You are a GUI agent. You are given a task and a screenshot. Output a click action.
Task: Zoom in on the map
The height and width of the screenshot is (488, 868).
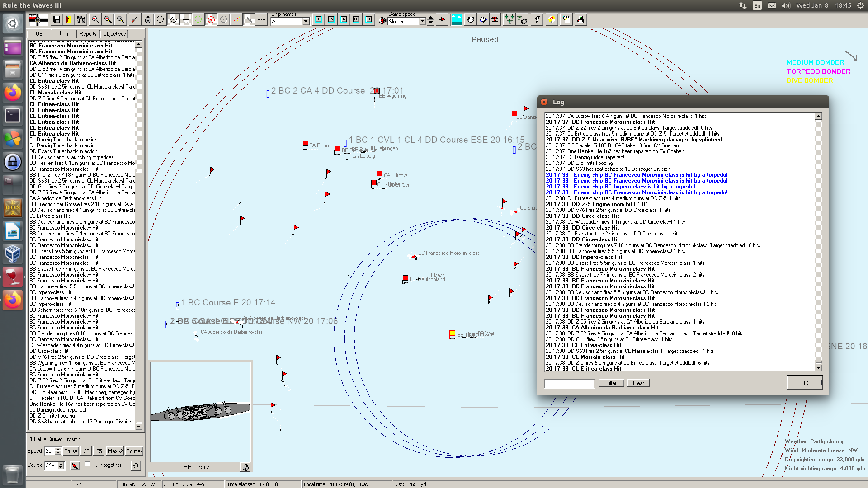(x=95, y=19)
